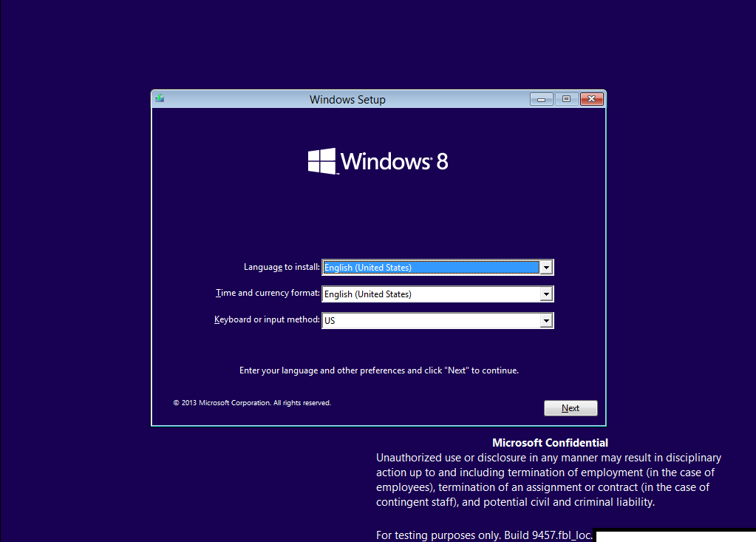Click the 'Time and currency format:' label

coord(268,293)
